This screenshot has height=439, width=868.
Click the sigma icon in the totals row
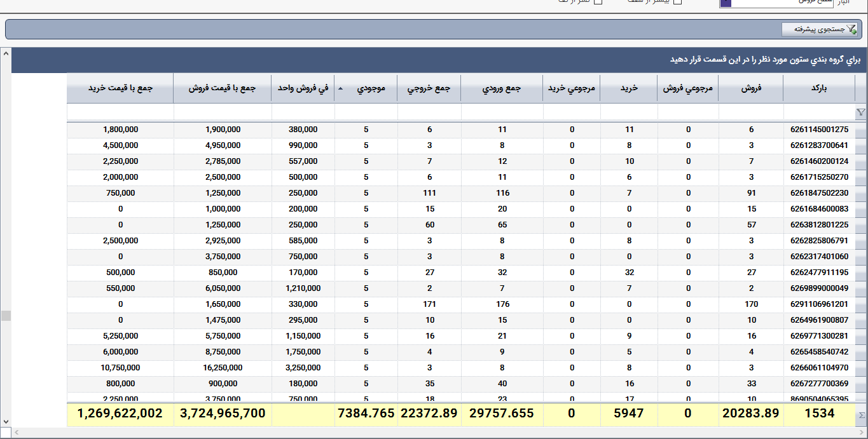(x=862, y=415)
